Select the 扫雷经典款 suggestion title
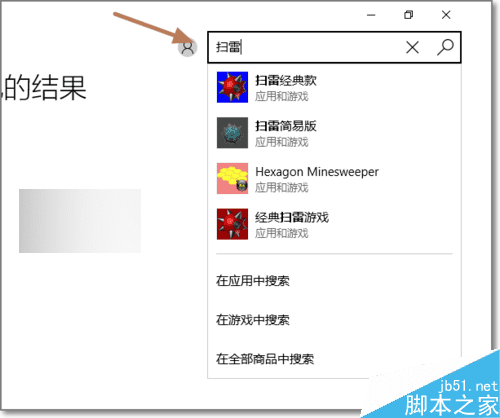Viewport: 500px width, 418px height. 286,81
